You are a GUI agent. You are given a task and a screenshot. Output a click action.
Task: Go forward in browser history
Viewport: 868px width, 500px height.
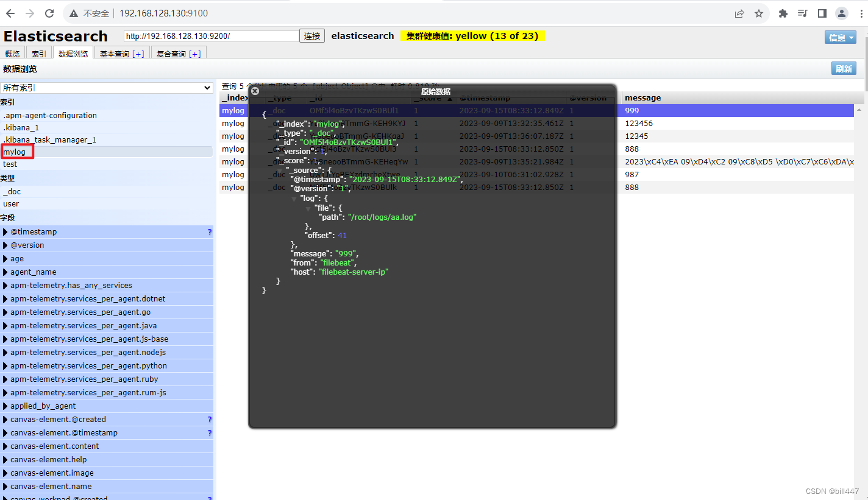coord(30,13)
